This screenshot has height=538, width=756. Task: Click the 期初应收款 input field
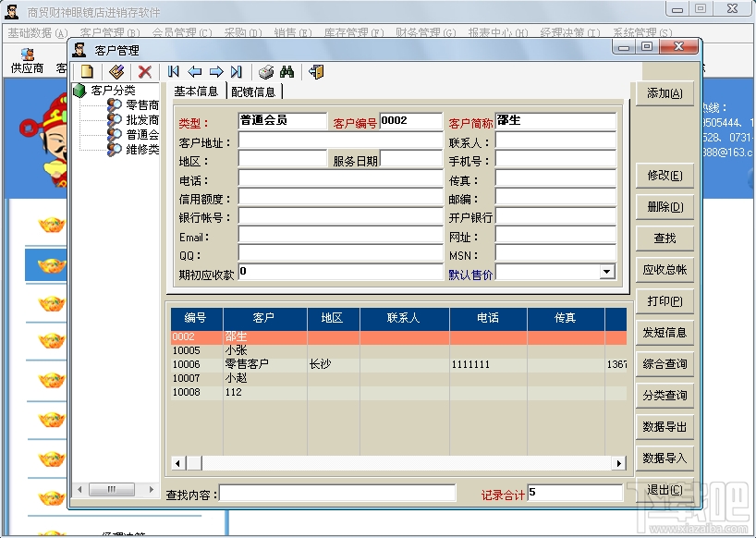pos(340,273)
